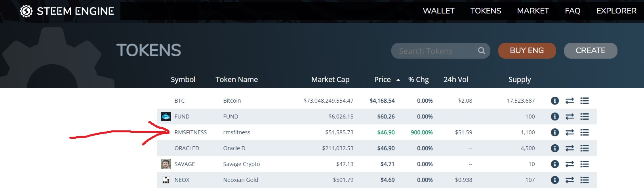The image size is (644, 191).
Task: Open list icon for SAVAGE row
Action: pos(585,164)
